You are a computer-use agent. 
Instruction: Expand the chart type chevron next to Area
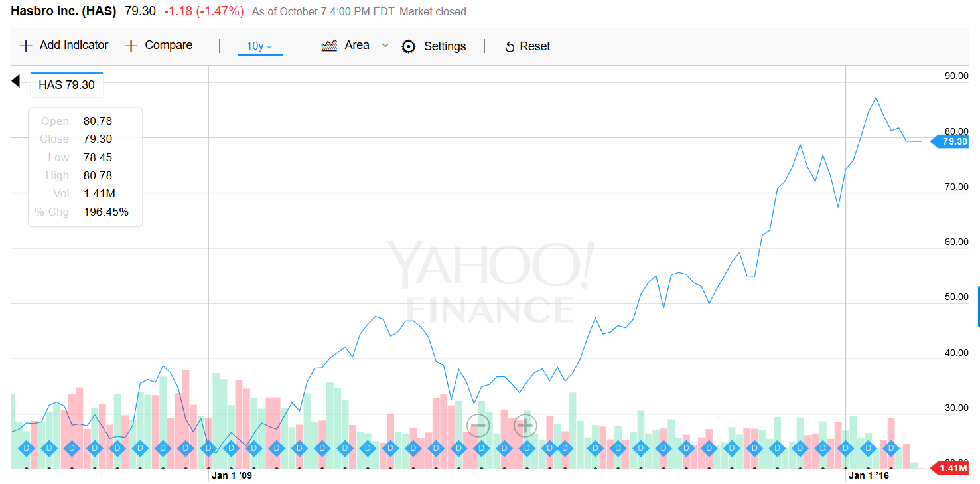tap(385, 46)
